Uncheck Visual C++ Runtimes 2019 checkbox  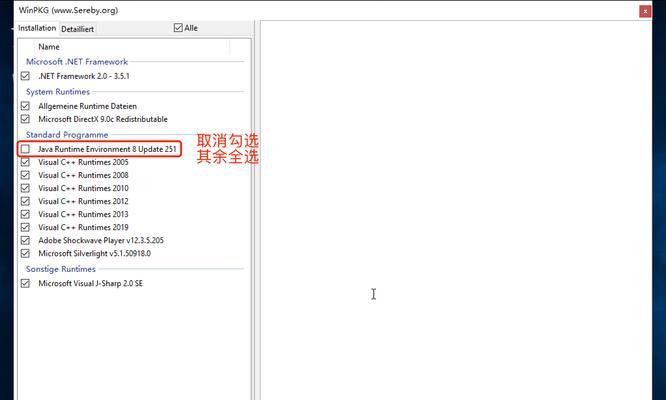(x=25, y=227)
